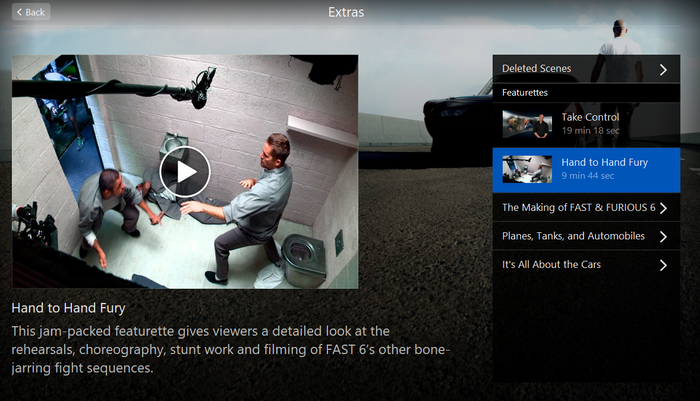Click the 19 min 18 sec duration text

[x=590, y=131]
